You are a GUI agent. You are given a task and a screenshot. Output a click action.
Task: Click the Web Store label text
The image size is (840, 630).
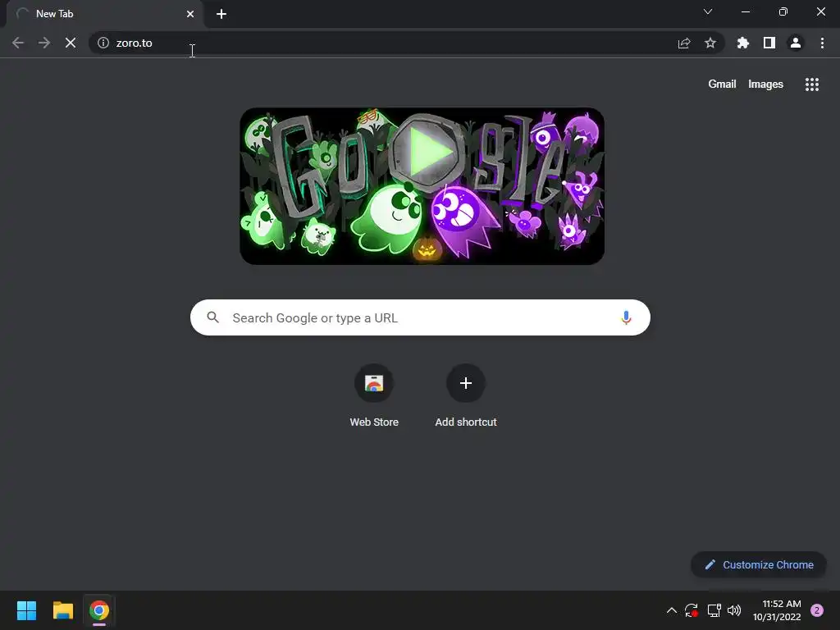(x=374, y=422)
